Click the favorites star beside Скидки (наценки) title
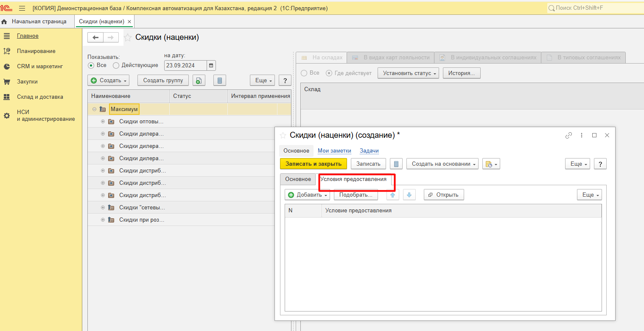The height and width of the screenshot is (331, 644). coord(127,38)
